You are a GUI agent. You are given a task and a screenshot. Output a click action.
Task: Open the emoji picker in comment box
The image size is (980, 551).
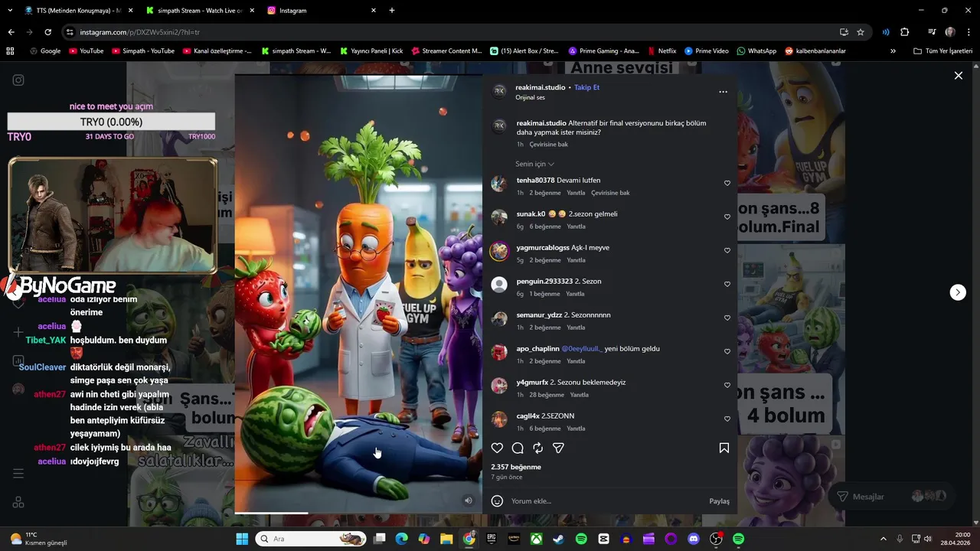coord(497,501)
